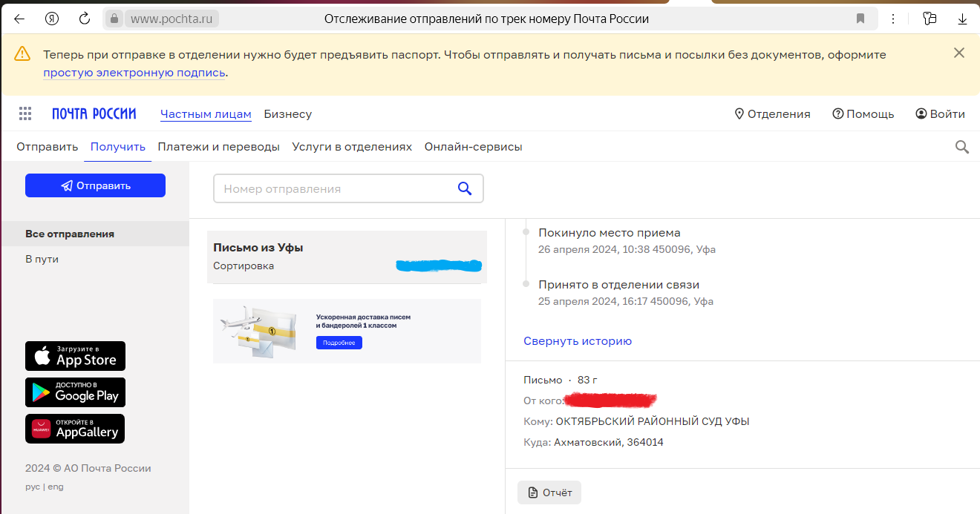Viewport: 980px width, 514px height.
Task: Switch to the Платежи и переводы tab
Action: (x=219, y=146)
